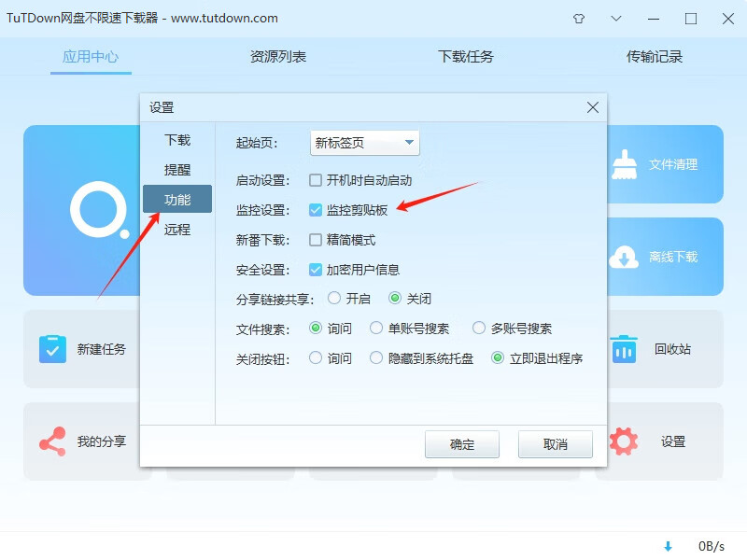The image size is (747, 560).
Task: Select 下载 in settings sidebar
Action: point(177,140)
